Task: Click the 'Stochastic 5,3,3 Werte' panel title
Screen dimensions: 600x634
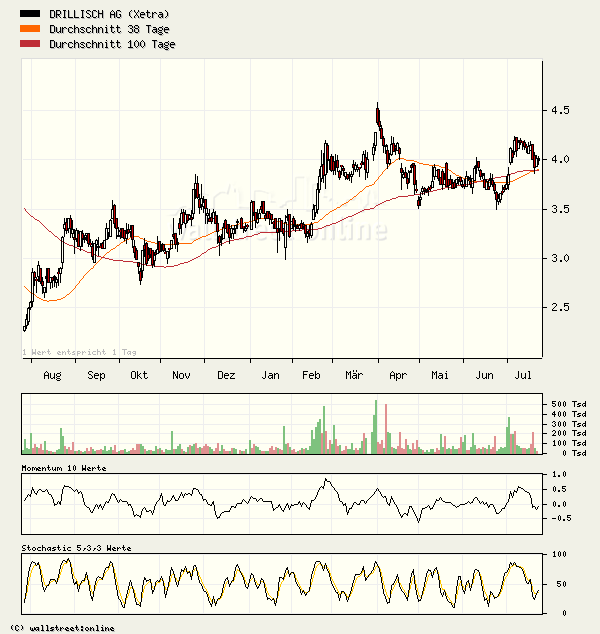Action: [x=76, y=548]
